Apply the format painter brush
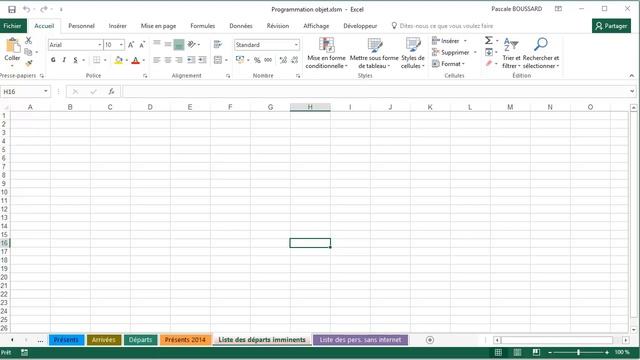640x360 pixels. [x=28, y=63]
